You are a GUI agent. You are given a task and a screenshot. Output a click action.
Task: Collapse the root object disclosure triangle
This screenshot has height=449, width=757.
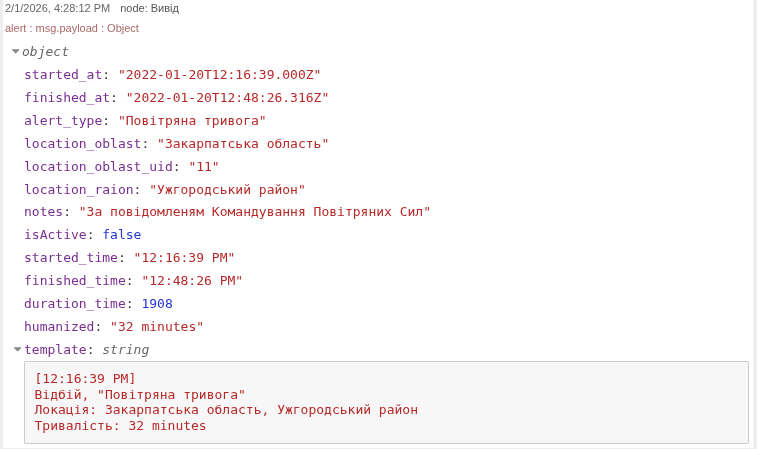pyautogui.click(x=15, y=51)
